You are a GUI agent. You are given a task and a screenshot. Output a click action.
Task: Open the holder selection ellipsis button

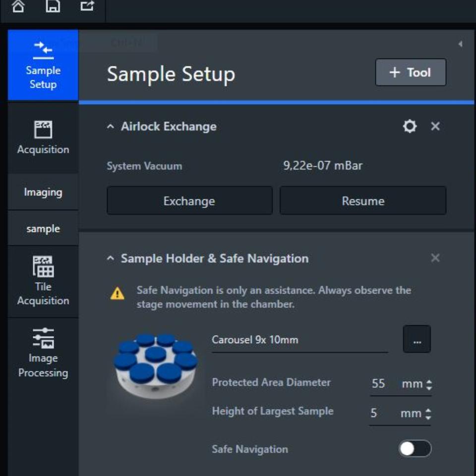coord(417,339)
